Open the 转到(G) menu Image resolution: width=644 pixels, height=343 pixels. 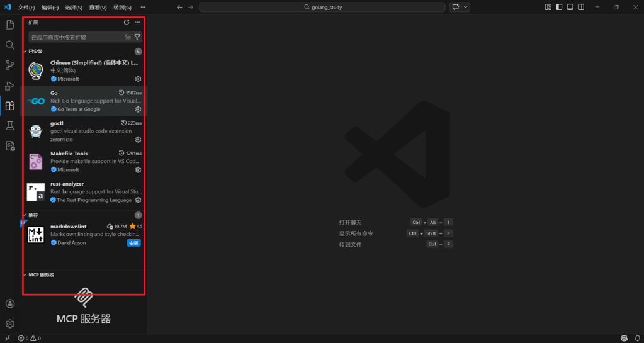pyautogui.click(x=122, y=8)
